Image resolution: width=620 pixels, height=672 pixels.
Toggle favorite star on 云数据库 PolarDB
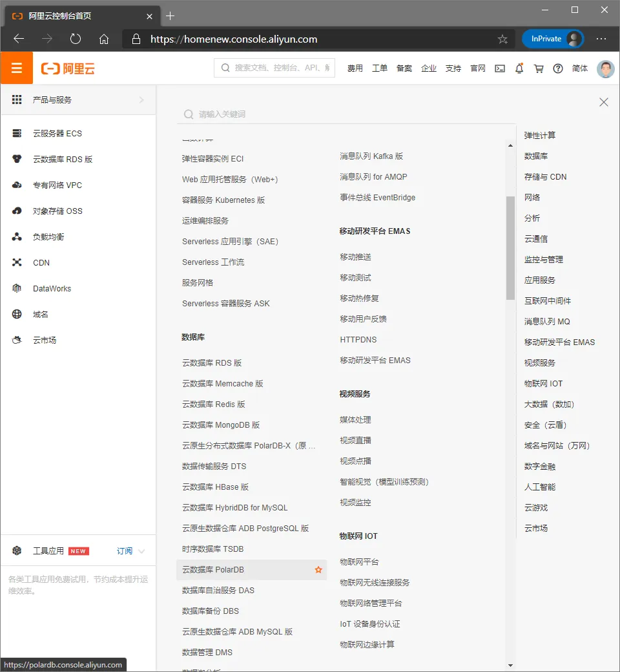tap(318, 569)
